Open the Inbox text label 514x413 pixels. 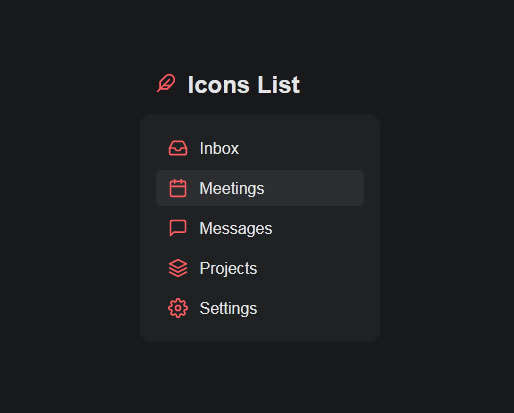pyautogui.click(x=219, y=148)
